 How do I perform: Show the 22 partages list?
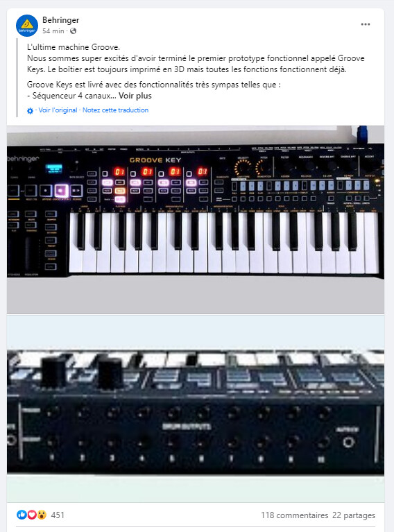pyautogui.click(x=354, y=515)
